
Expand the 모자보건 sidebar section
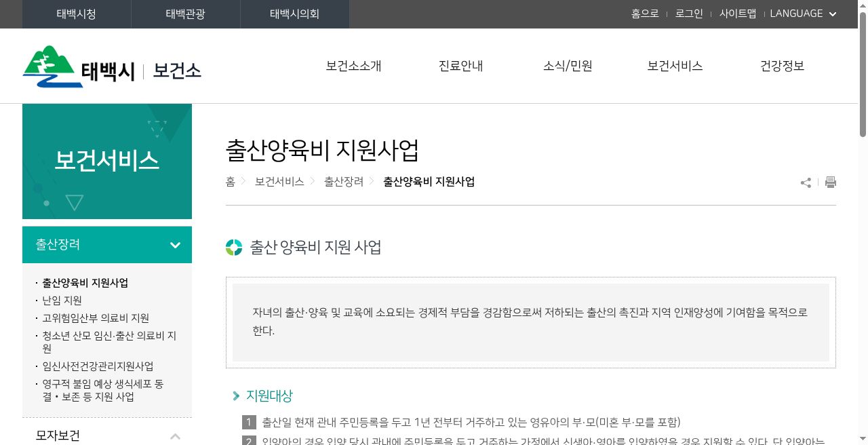[107, 436]
